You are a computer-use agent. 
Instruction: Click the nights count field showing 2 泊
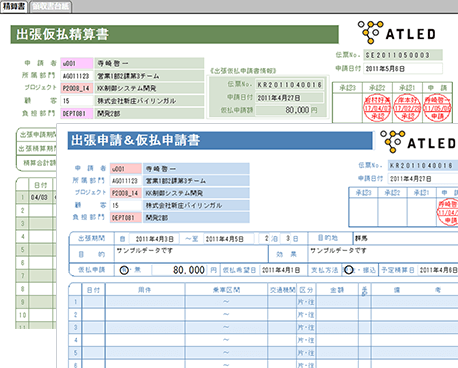click(266, 239)
